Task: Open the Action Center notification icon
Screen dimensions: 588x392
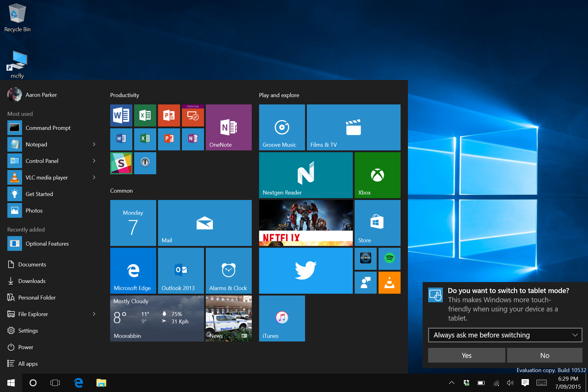Action: click(525, 383)
